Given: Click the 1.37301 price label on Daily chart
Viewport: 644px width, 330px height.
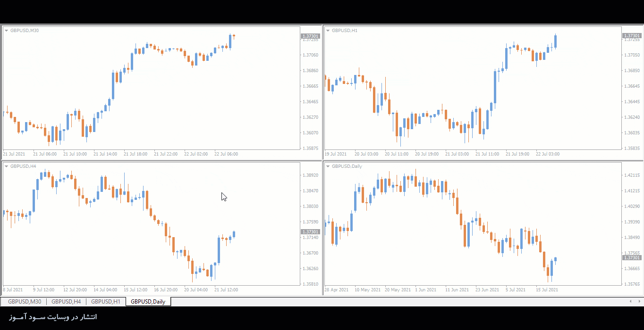Looking at the screenshot, I should (632, 258).
